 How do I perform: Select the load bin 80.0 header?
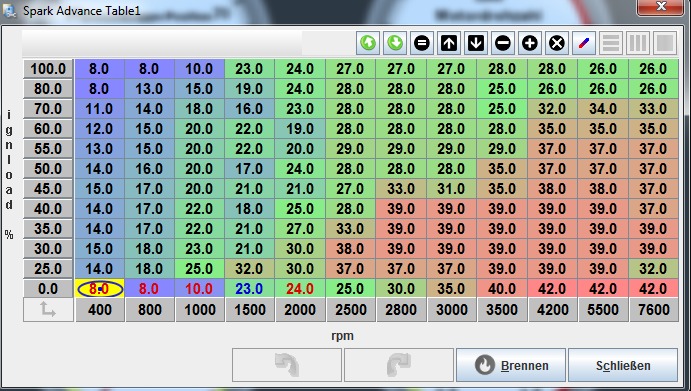coord(48,89)
